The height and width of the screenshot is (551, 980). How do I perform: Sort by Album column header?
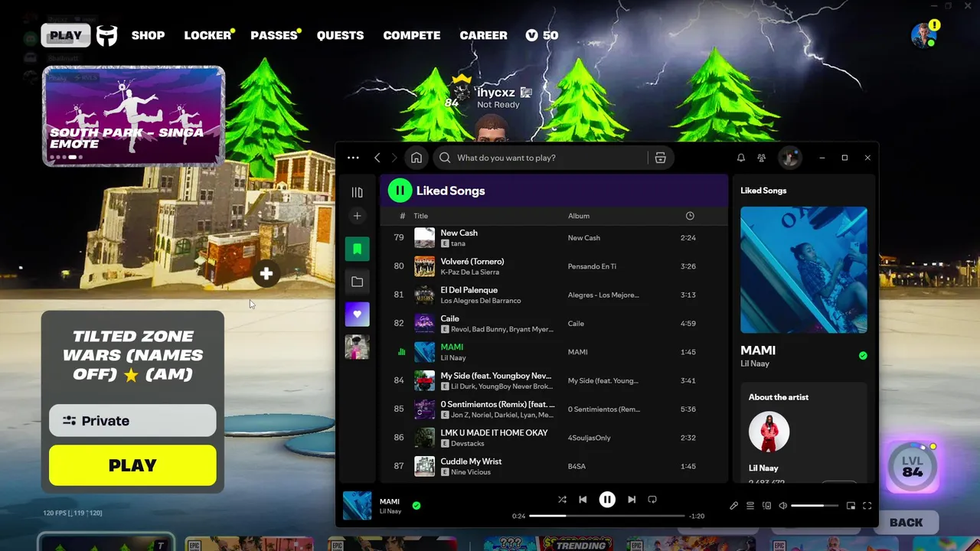pyautogui.click(x=579, y=216)
